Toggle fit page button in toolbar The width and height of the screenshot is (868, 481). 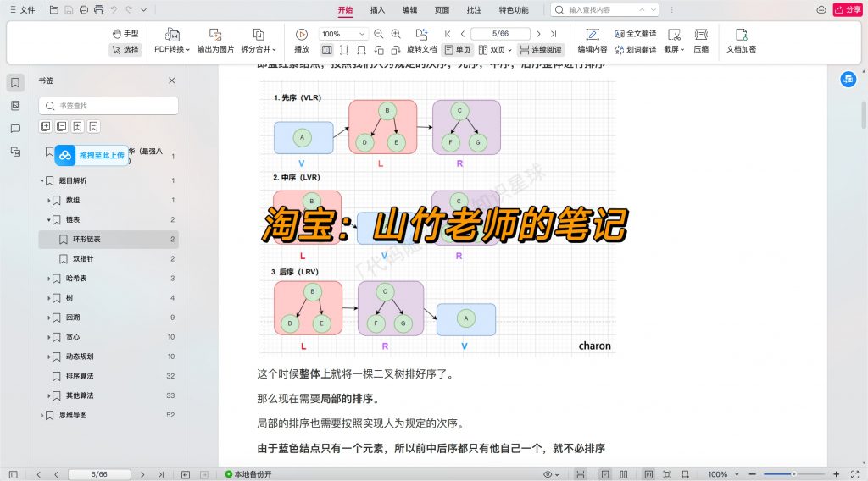click(x=344, y=50)
